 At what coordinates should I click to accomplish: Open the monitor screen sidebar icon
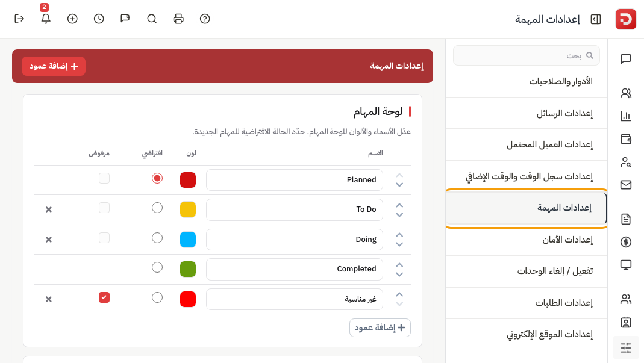626,265
